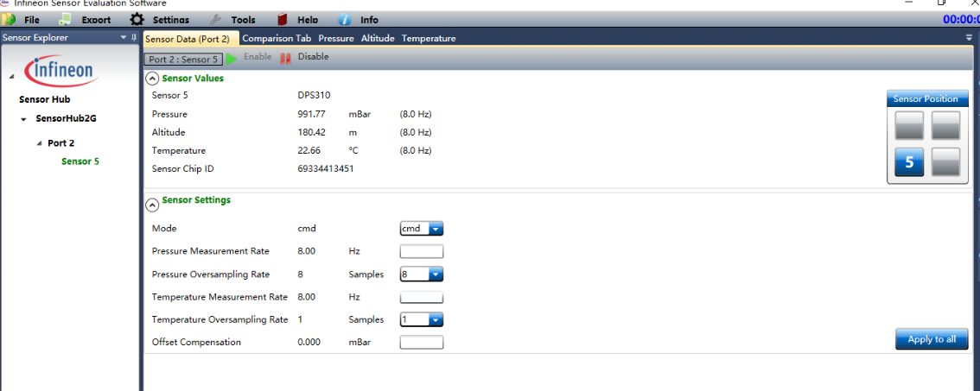980x391 pixels.
Task: Click the Tools wrench icon
Action: pyautogui.click(x=214, y=19)
